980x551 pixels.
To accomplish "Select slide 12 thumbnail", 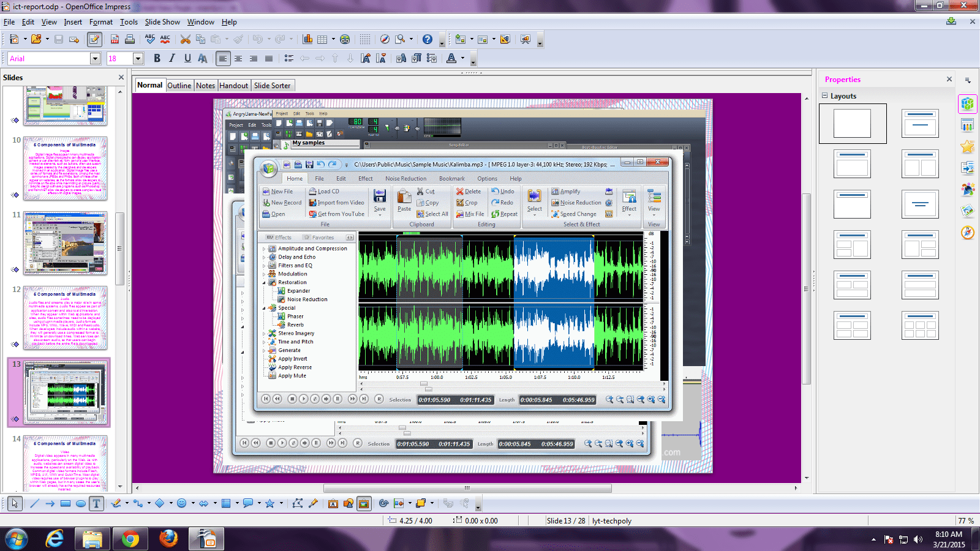I will (66, 317).
